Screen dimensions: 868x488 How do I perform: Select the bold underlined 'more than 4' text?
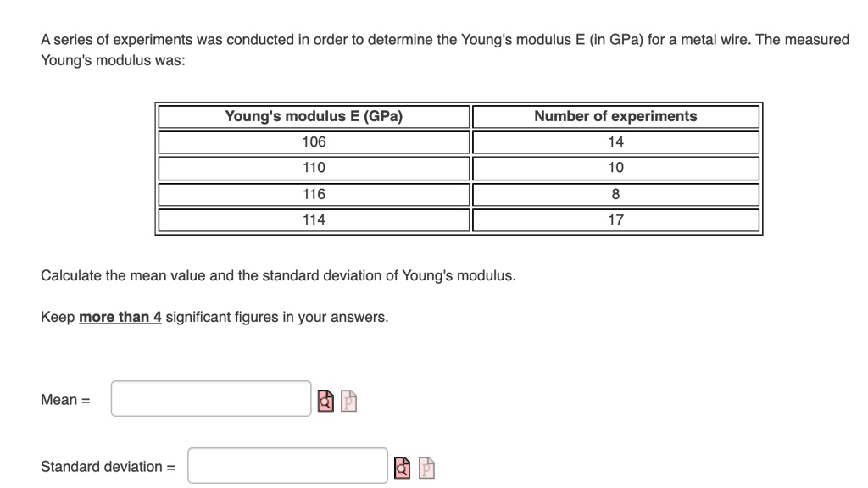pos(119,317)
